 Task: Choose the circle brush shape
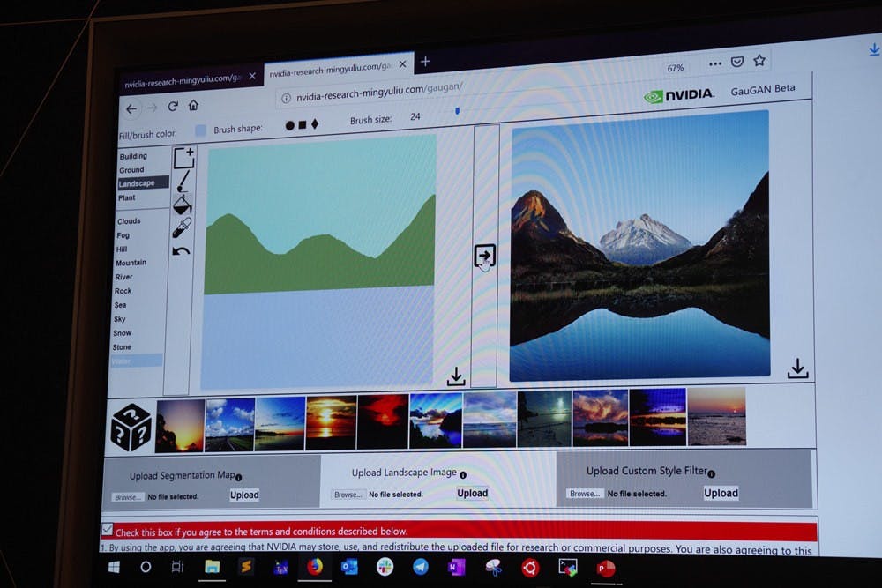pyautogui.click(x=289, y=125)
